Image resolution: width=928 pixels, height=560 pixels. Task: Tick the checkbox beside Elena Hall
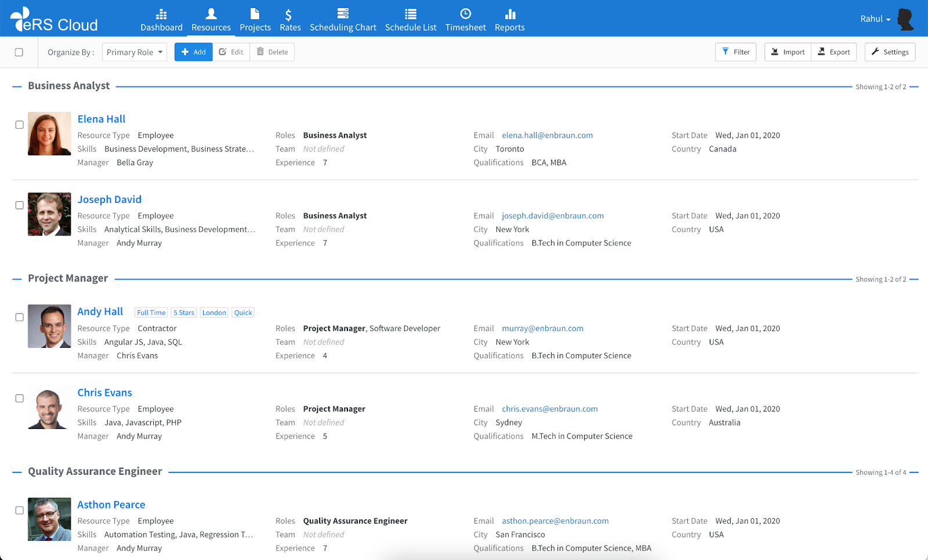(x=20, y=125)
